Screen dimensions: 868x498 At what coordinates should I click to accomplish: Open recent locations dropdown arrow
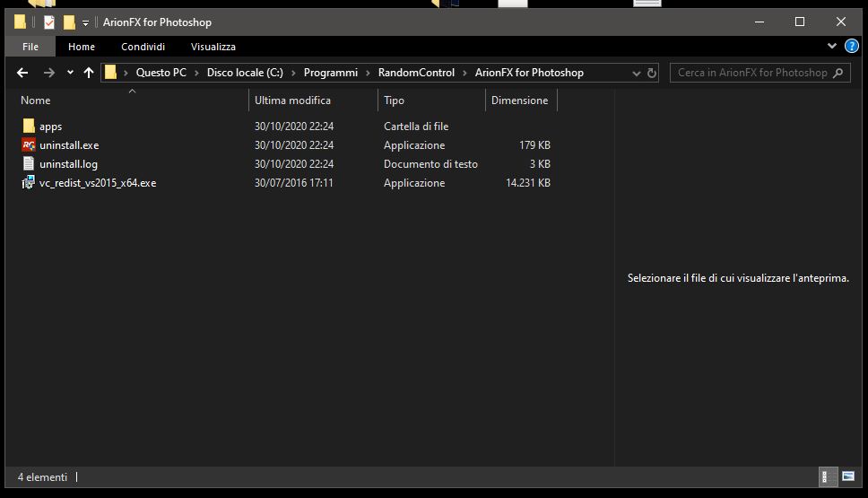click(x=70, y=73)
